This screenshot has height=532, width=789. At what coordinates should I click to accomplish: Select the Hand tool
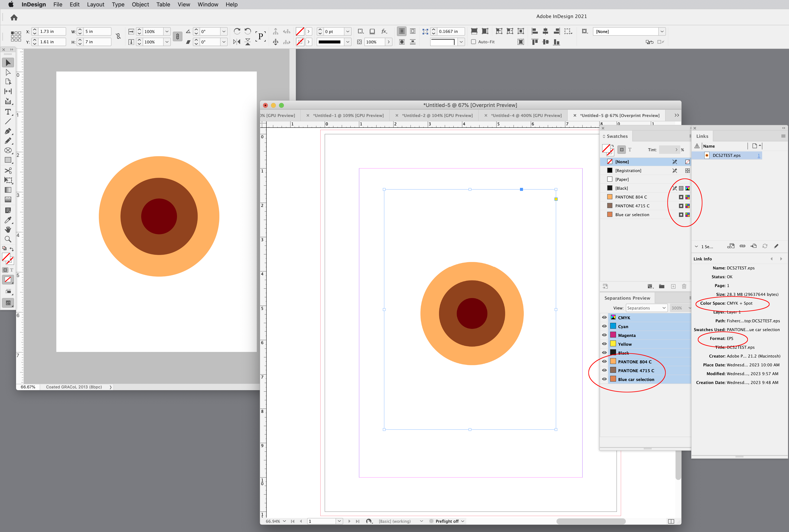(x=8, y=229)
